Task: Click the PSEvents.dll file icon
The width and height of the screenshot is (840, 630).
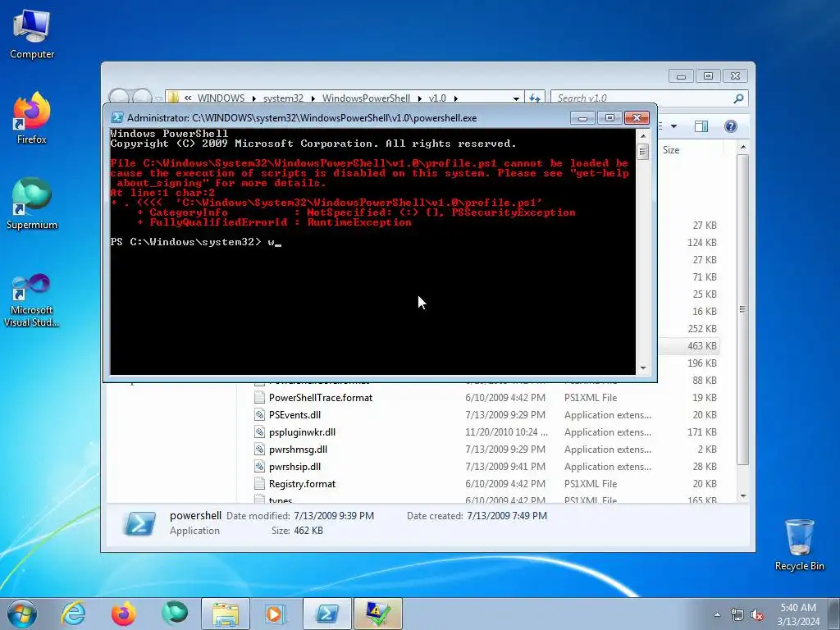Action: [x=259, y=414]
